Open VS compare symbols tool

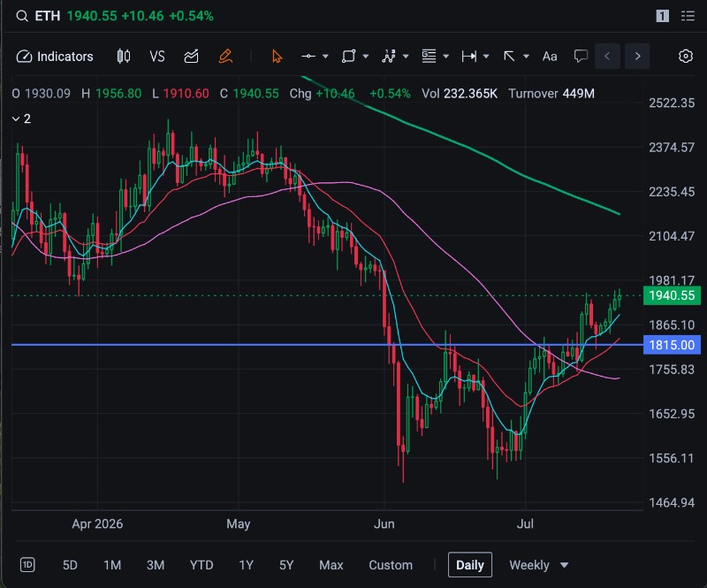tap(157, 57)
